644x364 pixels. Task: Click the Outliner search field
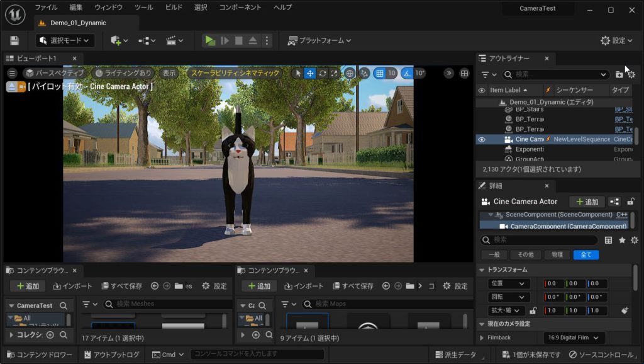555,74
